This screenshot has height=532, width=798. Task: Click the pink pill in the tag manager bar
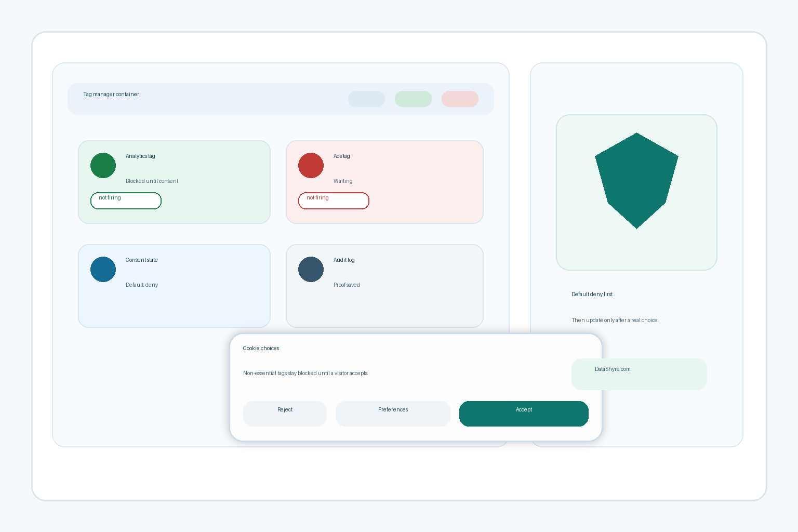tap(460, 99)
